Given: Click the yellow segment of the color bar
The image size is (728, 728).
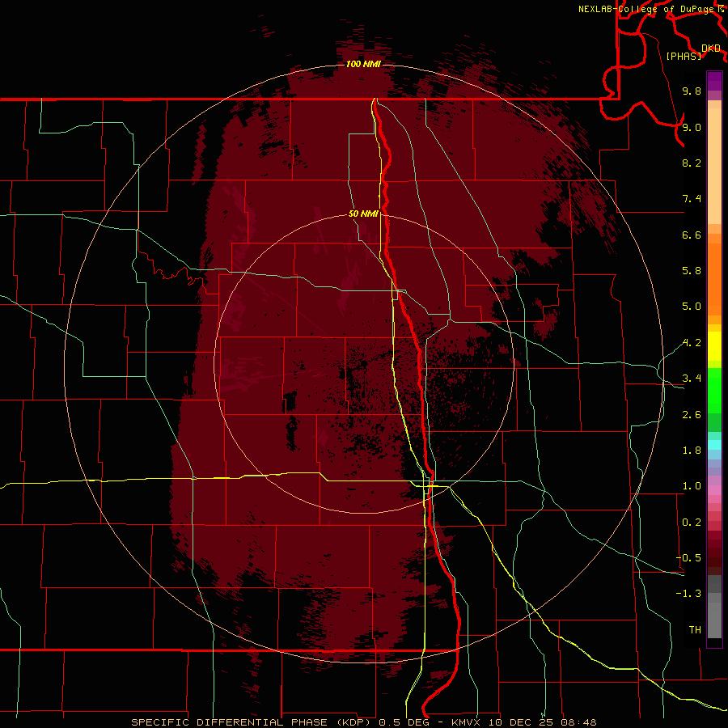Looking at the screenshot, I should [x=714, y=346].
